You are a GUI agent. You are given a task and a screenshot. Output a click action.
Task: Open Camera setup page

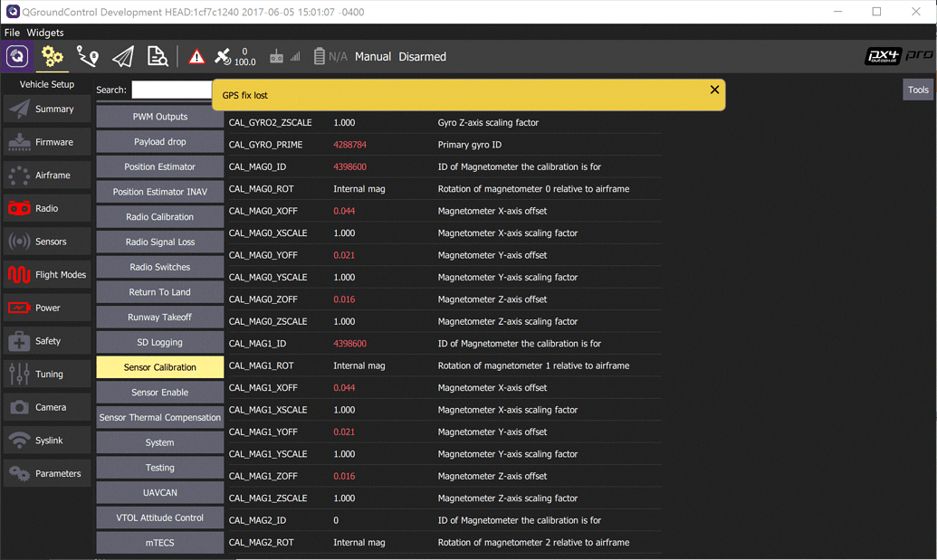47,407
